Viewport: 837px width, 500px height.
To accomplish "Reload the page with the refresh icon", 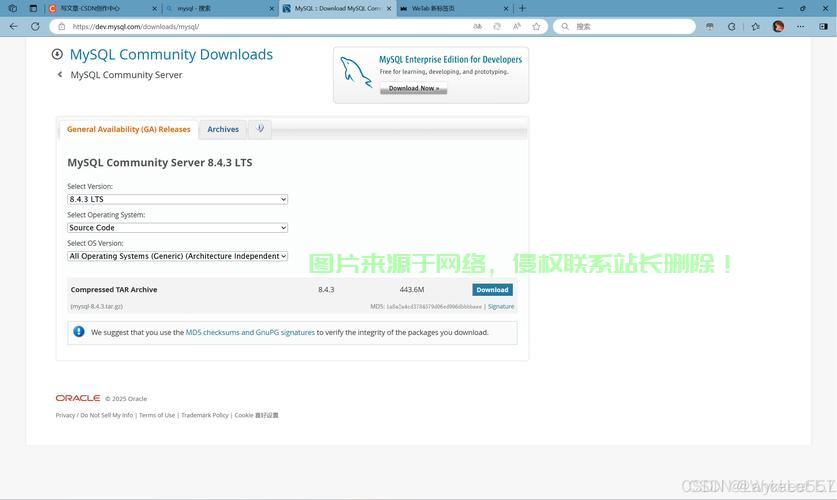I will (x=35, y=27).
